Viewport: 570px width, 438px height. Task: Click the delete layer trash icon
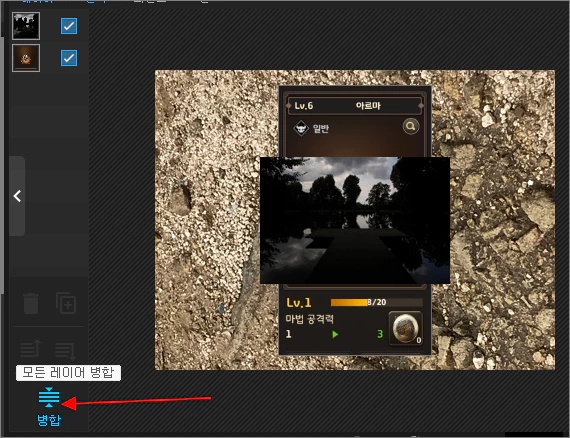coord(31,303)
